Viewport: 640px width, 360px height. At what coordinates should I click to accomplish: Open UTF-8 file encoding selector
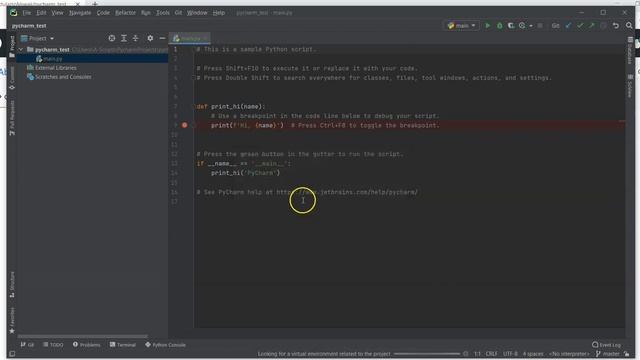click(x=510, y=354)
